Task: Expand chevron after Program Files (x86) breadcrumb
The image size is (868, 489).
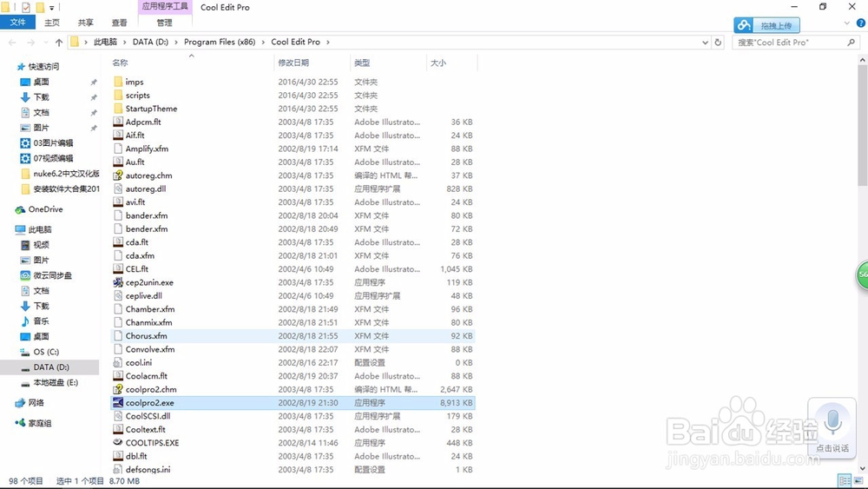Action: point(263,42)
